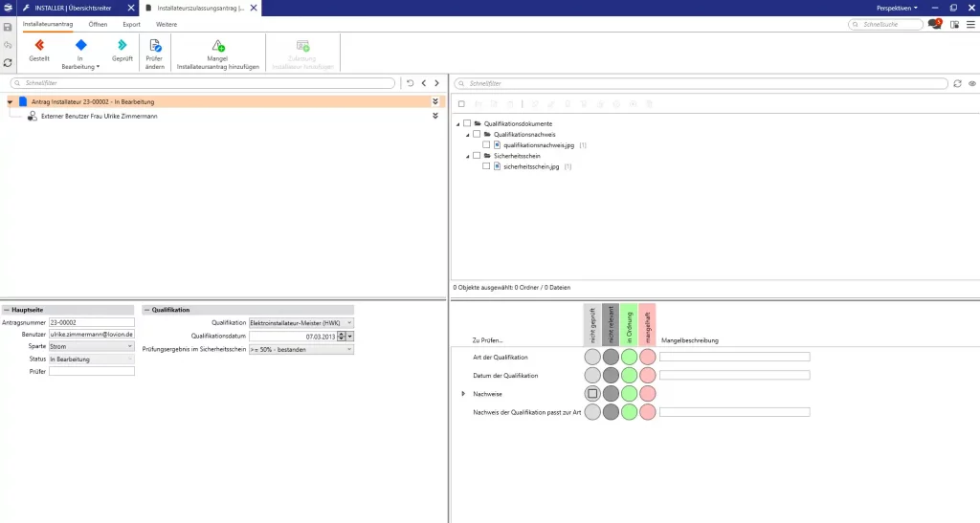Click Prüfer ändern icon
Image resolution: width=980 pixels, height=523 pixels.
point(154,45)
